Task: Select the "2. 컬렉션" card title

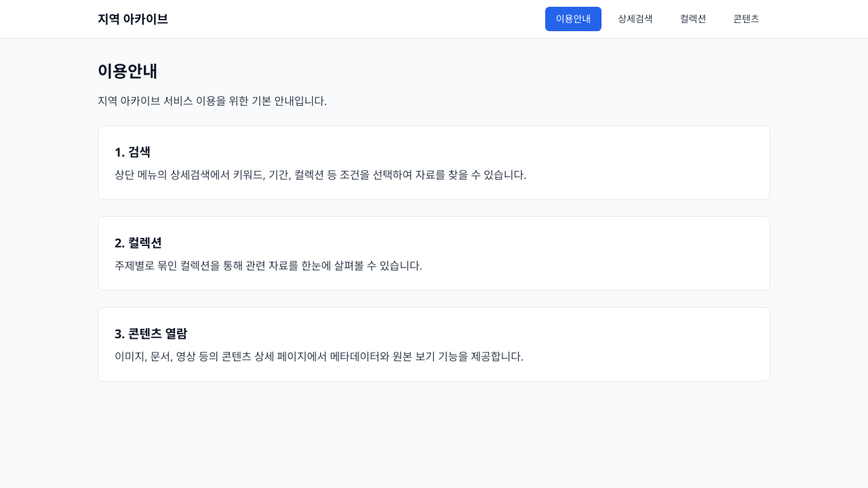Action: click(138, 243)
